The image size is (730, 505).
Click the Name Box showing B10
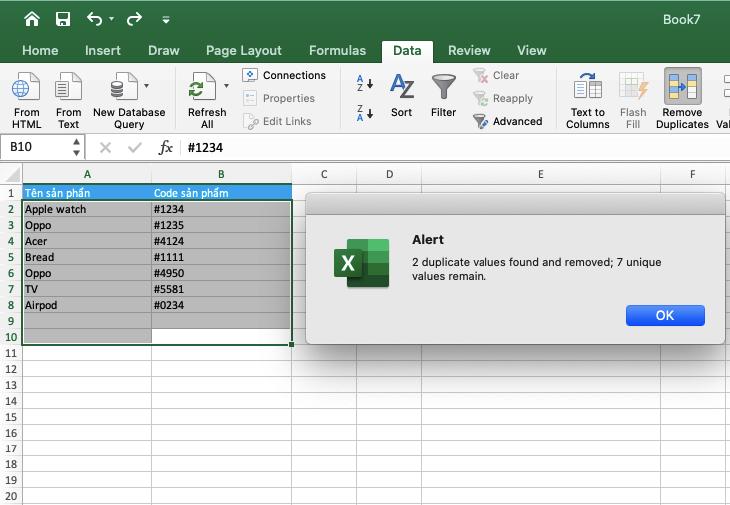pos(36,147)
